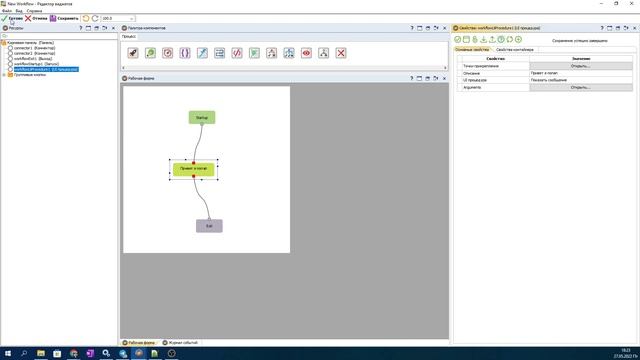Click the Отмена red cross button
The image size is (640, 360).
coord(36,18)
